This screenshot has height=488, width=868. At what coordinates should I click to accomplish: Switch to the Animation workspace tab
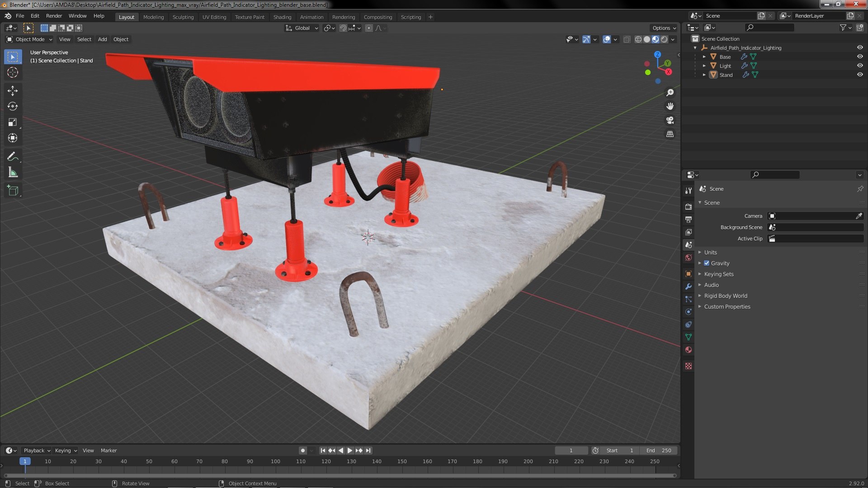(312, 17)
